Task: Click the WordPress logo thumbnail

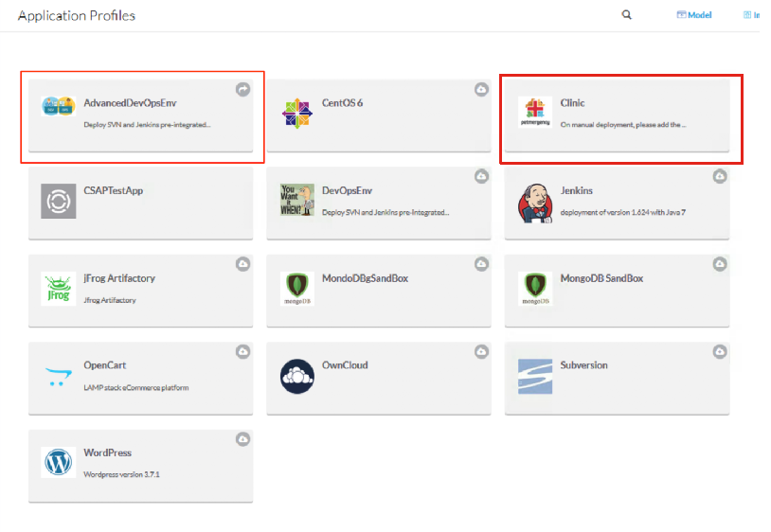Action: pos(59,462)
